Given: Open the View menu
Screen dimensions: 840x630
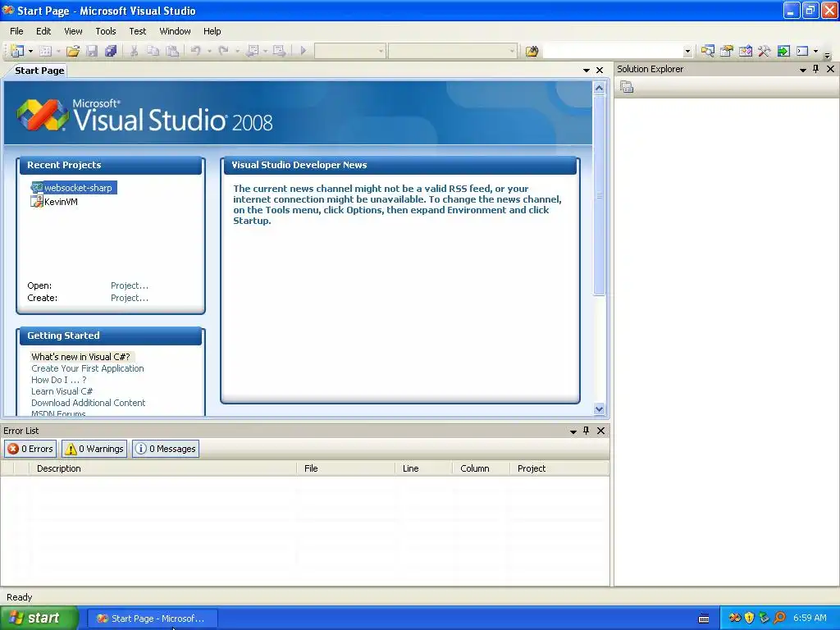Looking at the screenshot, I should pos(73,31).
